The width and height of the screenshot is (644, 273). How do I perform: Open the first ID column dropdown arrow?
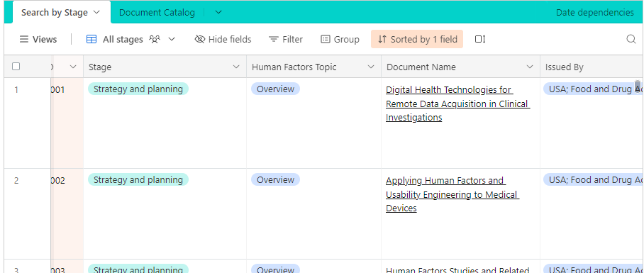pos(73,67)
